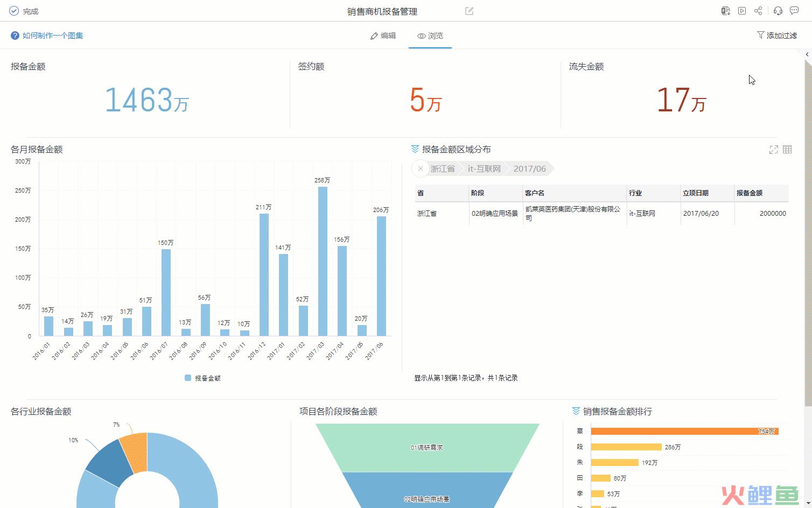Click the 192万 ranking bar
Screen dimensions: 812x508
(x=614, y=462)
